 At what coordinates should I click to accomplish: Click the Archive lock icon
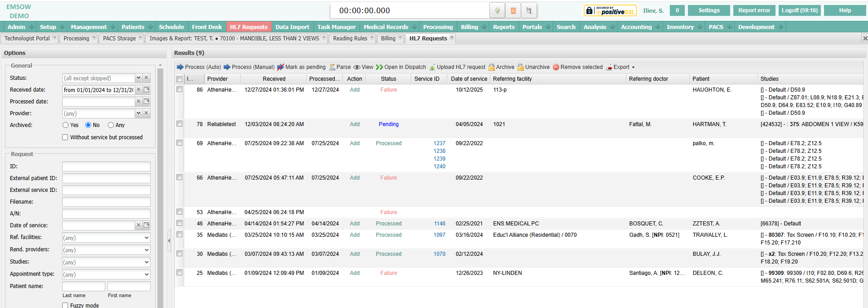[x=492, y=67]
